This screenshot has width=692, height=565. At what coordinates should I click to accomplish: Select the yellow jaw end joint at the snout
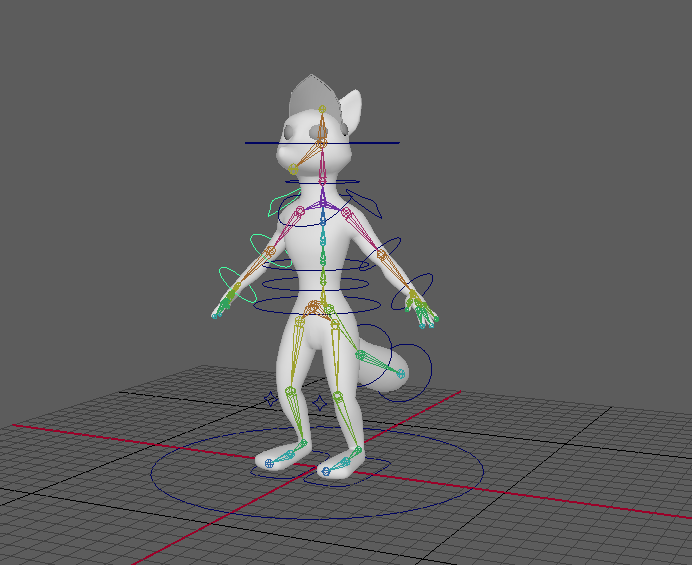pyautogui.click(x=293, y=169)
